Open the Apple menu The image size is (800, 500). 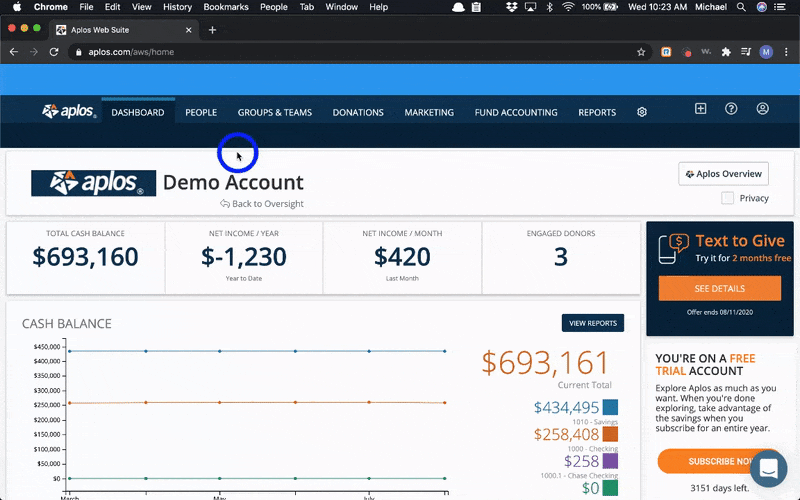[x=16, y=7]
